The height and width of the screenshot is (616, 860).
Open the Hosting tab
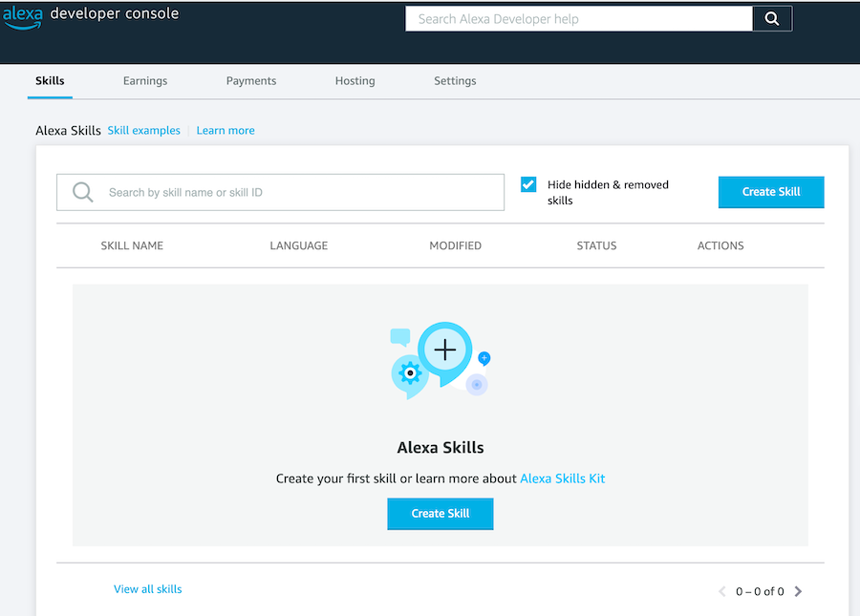[355, 80]
